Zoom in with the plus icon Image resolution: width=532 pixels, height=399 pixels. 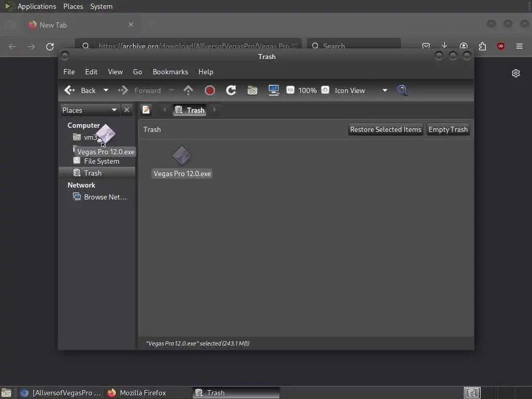(x=325, y=90)
